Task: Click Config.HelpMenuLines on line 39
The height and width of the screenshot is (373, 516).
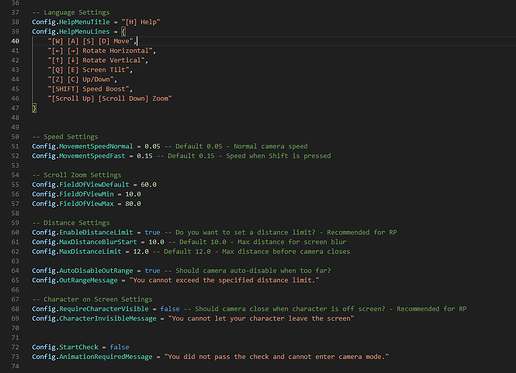Action: tap(71, 32)
